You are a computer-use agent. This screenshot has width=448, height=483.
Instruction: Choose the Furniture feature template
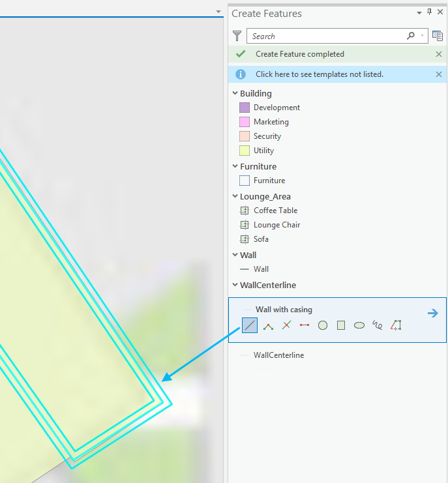click(x=269, y=181)
